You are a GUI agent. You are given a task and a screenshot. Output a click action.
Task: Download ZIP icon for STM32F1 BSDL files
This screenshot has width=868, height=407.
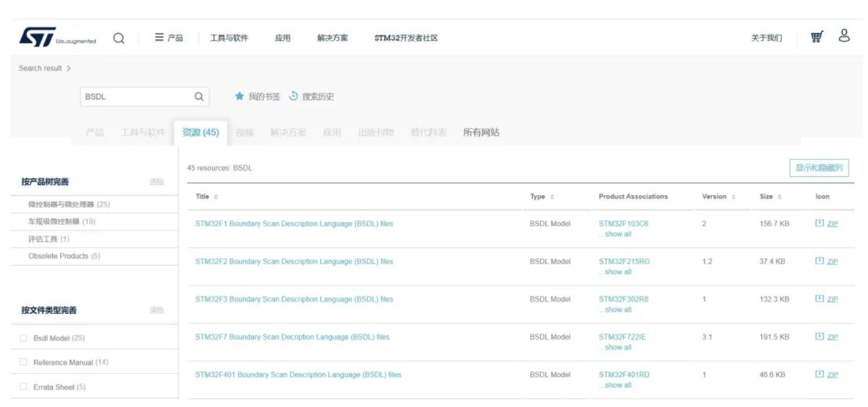[x=820, y=224]
